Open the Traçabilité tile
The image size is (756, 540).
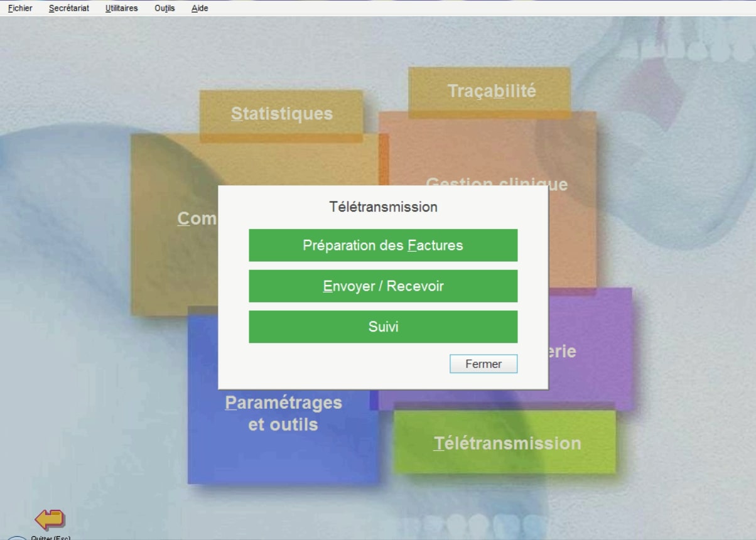tap(491, 91)
